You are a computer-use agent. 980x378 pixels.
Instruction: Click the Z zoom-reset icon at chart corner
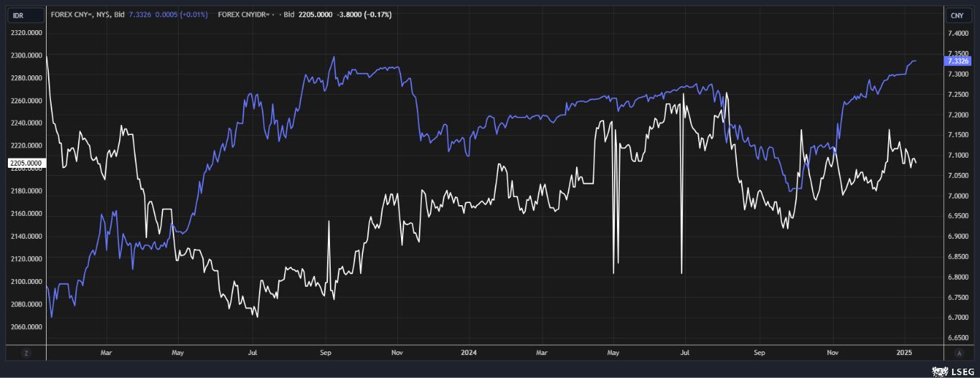[26, 353]
